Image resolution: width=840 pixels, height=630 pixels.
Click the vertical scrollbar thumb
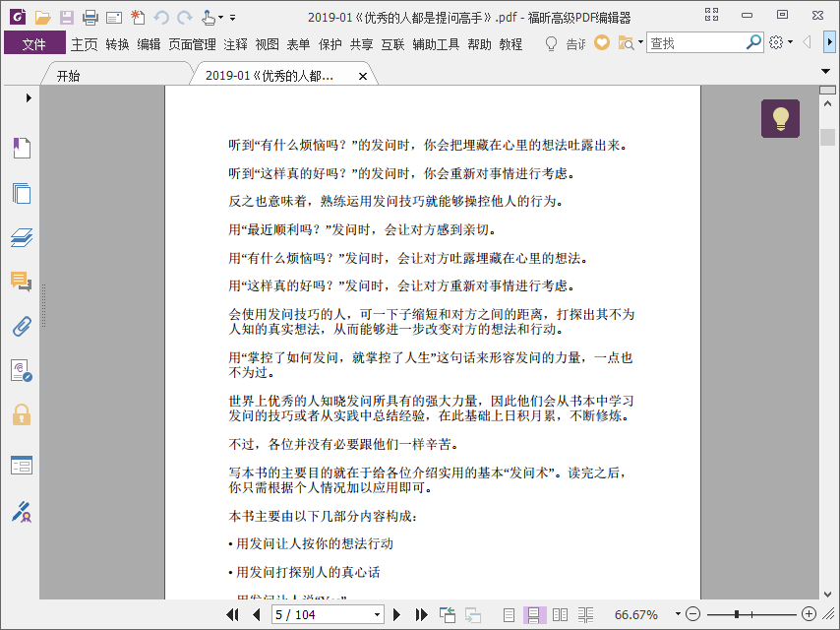click(827, 137)
